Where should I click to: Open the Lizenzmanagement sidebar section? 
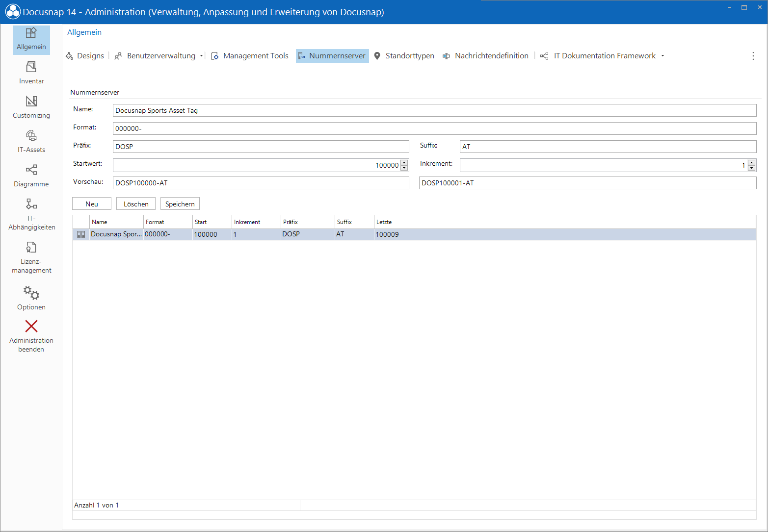[31, 258]
